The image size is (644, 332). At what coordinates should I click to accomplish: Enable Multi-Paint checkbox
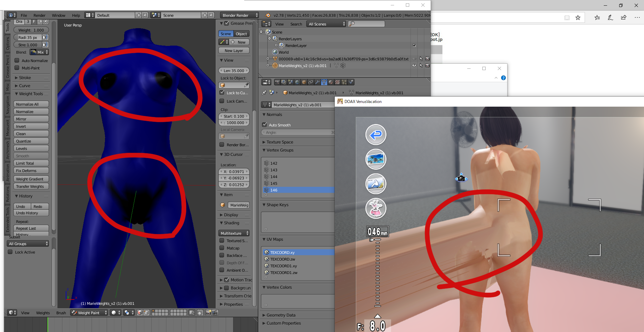17,68
